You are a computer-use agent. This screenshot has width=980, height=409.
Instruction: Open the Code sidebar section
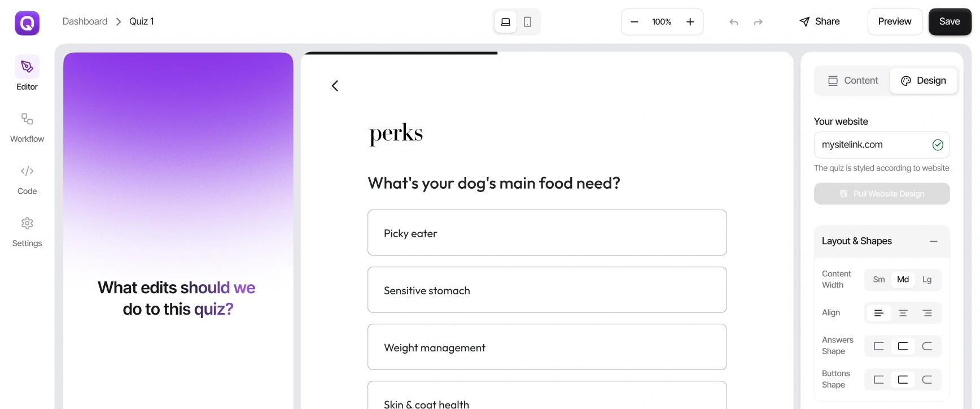(x=27, y=180)
